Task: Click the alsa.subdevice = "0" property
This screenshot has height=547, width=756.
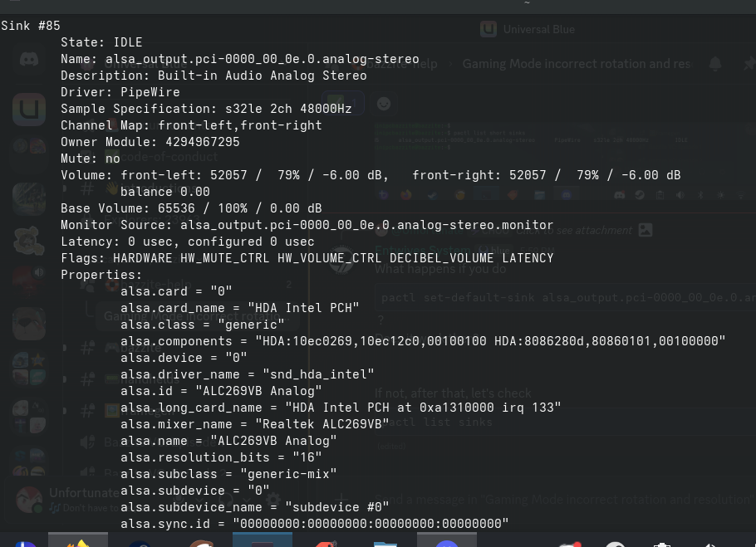Action: click(194, 491)
